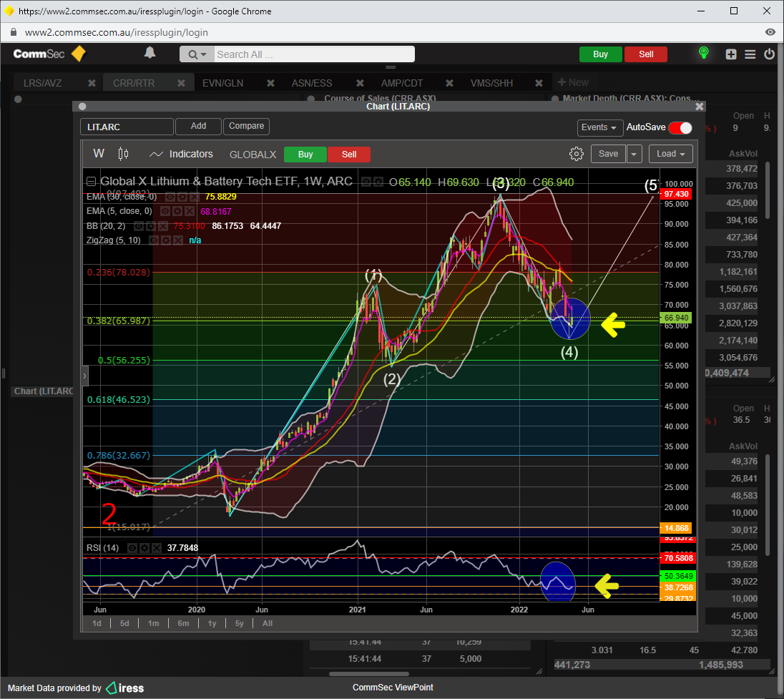Switch to the ASN/ESS tab
Screen dimensions: 784x699
coord(312,83)
